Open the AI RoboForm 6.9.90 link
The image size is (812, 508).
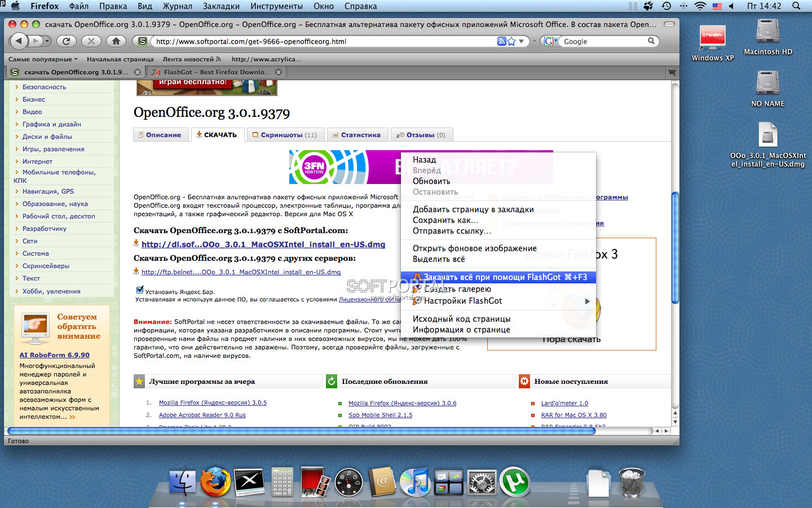coord(55,355)
